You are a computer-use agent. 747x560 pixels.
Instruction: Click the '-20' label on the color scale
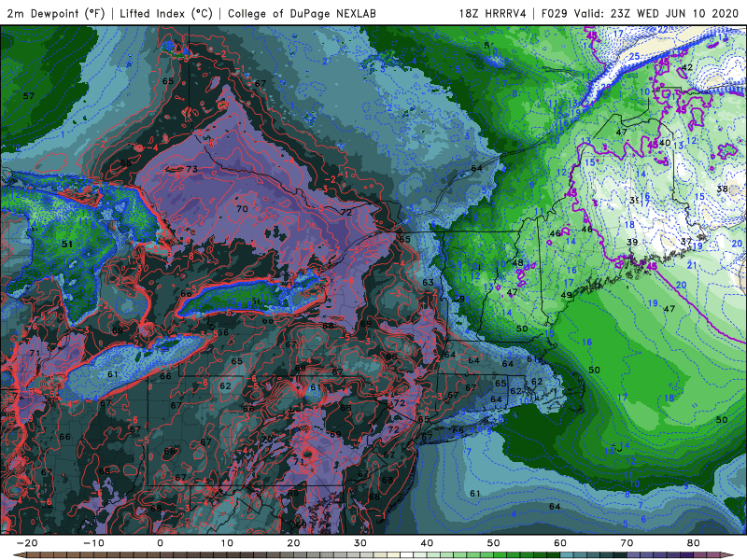27,543
